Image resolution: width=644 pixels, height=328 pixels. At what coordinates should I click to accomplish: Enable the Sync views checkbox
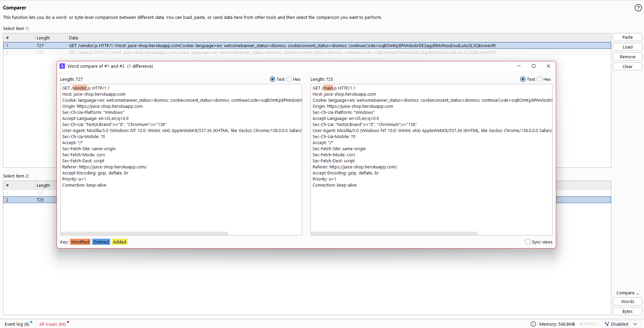(528, 242)
